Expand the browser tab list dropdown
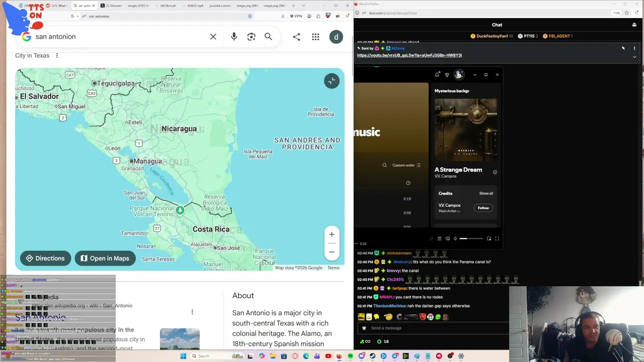 (303, 6)
